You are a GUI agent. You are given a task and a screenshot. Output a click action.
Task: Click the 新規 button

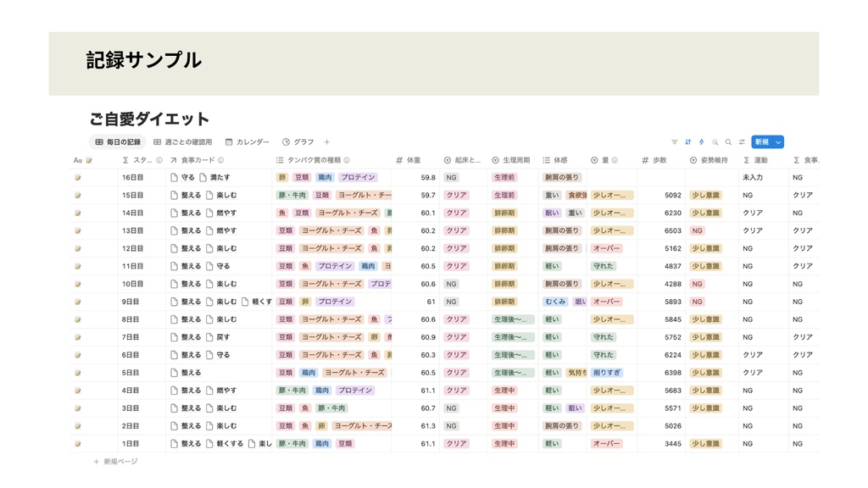[762, 142]
